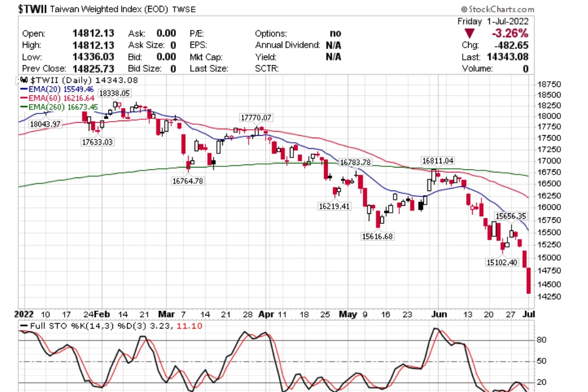
Task: Click the 15656.35 price label
Action: click(x=511, y=216)
